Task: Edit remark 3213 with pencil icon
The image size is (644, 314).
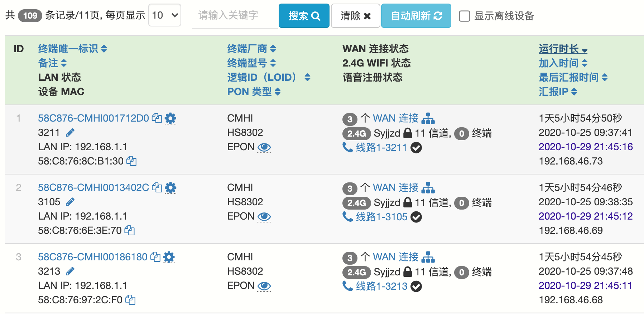Action: (70, 271)
